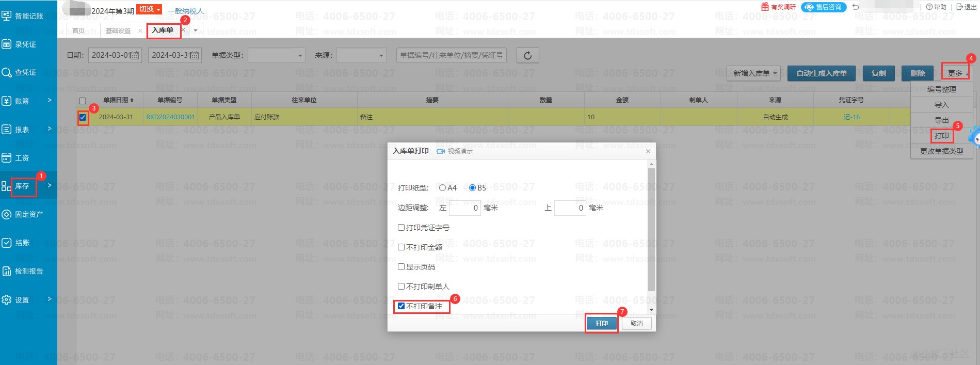Open 帮助 help icon
The image size is (980, 365).
click(x=936, y=7)
